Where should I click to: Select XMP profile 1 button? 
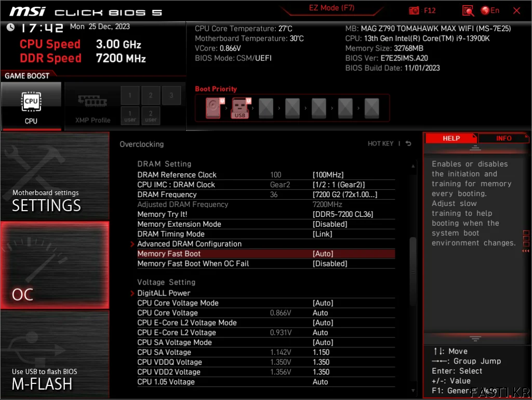pyautogui.click(x=129, y=95)
